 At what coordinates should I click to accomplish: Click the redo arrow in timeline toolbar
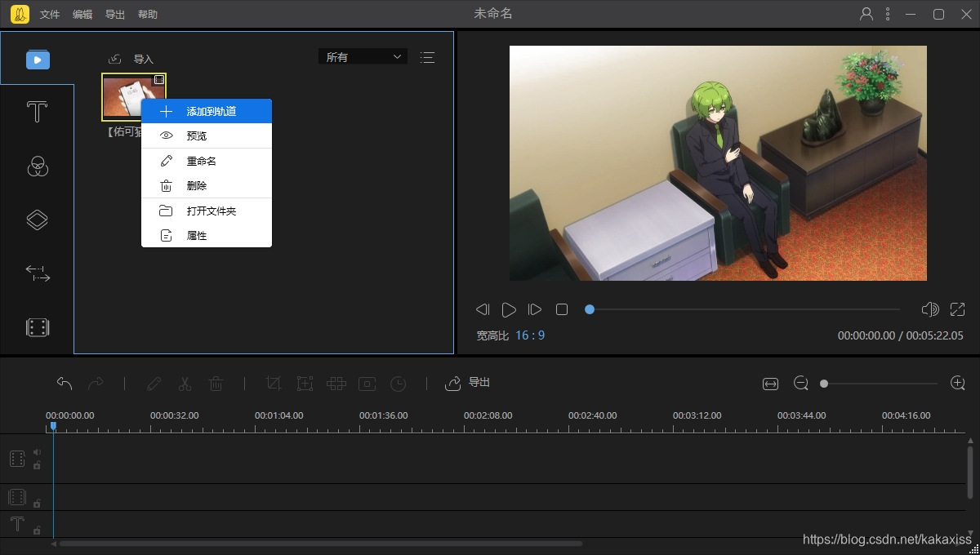click(96, 383)
